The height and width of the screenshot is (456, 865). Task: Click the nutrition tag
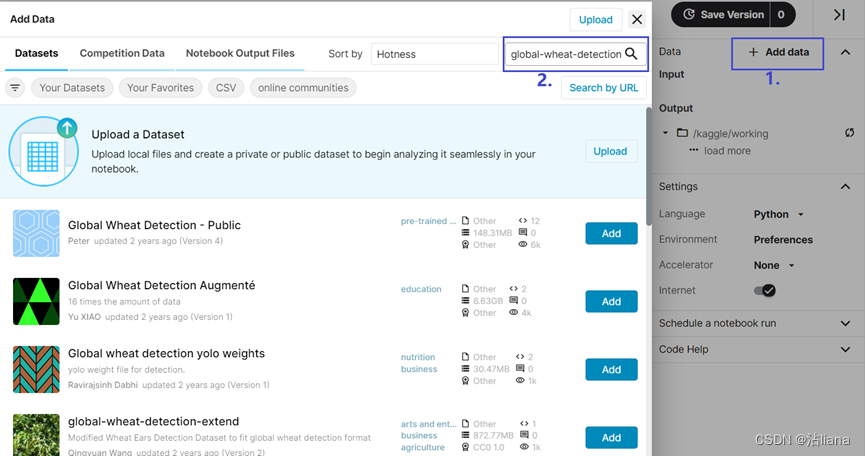418,357
